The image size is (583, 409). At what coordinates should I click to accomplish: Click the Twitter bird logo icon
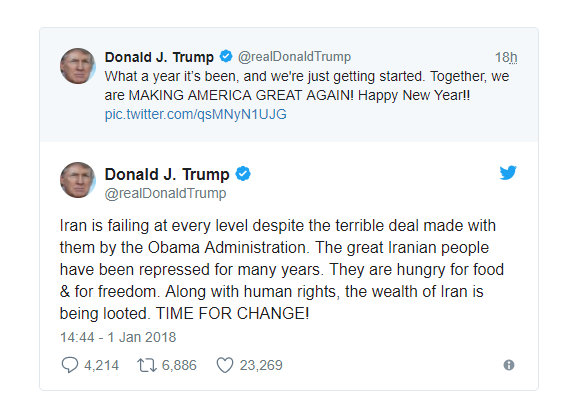tap(508, 173)
